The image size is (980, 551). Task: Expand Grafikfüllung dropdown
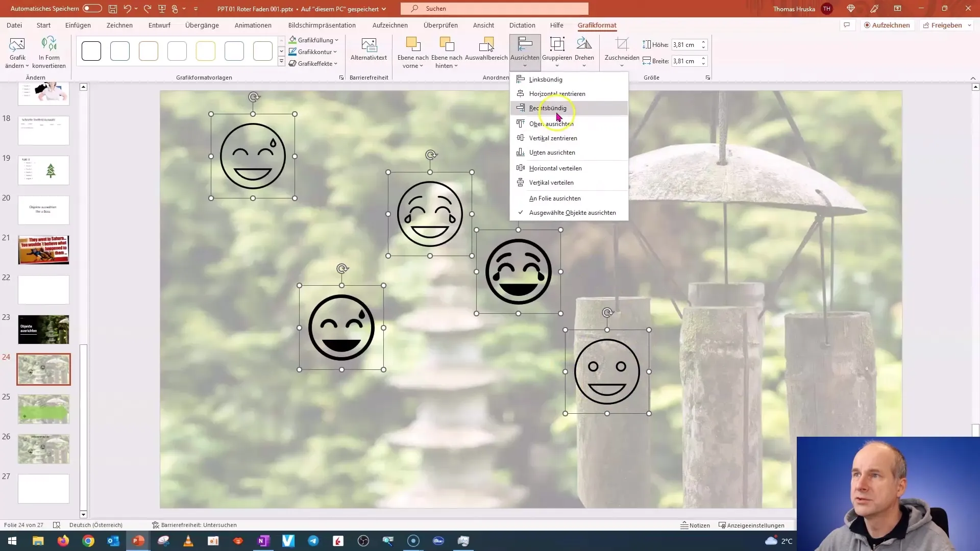336,40
